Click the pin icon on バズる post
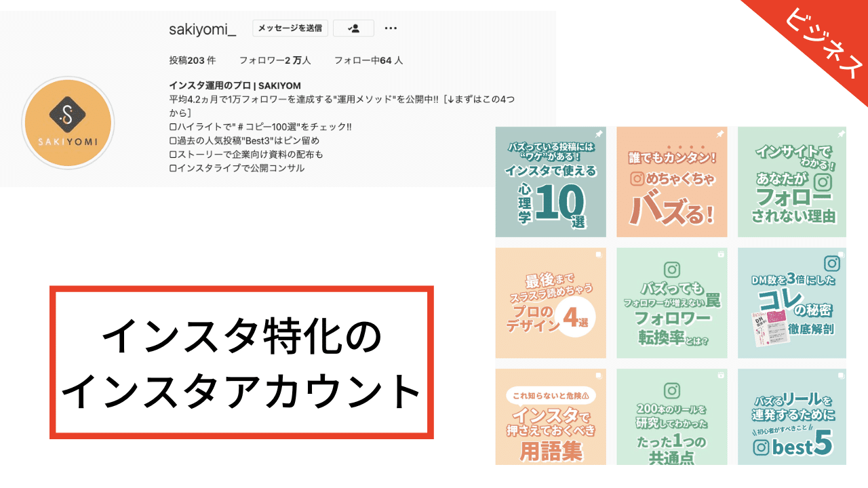 pyautogui.click(x=719, y=134)
